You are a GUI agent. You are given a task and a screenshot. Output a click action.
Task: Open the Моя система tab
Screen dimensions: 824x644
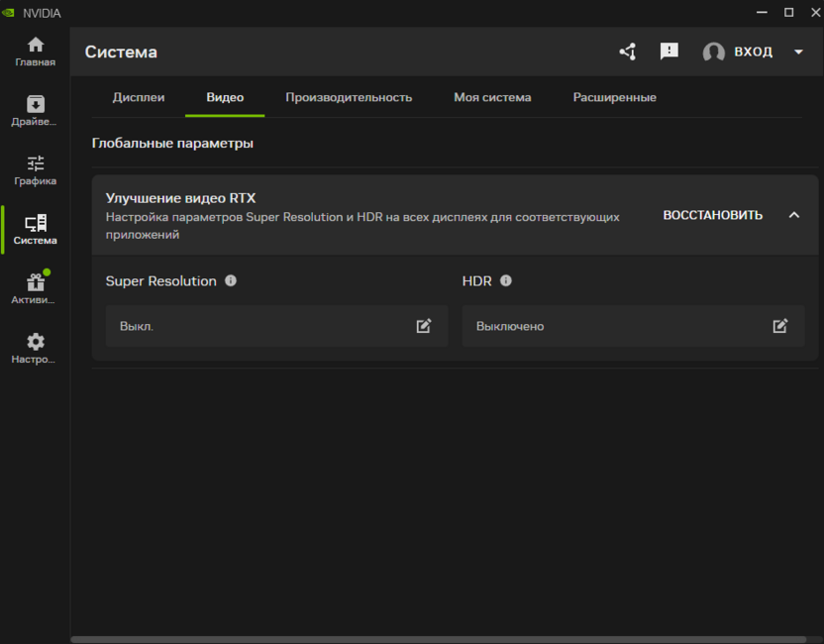click(492, 97)
